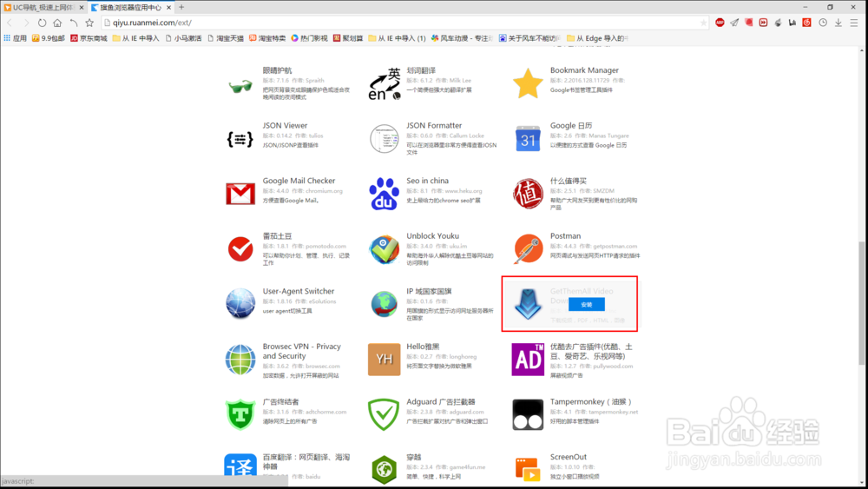
Task: Click the ABP adblock toolbar icon
Action: pyautogui.click(x=720, y=23)
